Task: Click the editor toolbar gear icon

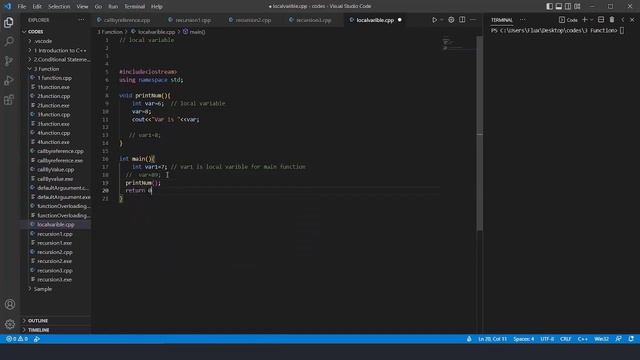Action: click(451, 20)
